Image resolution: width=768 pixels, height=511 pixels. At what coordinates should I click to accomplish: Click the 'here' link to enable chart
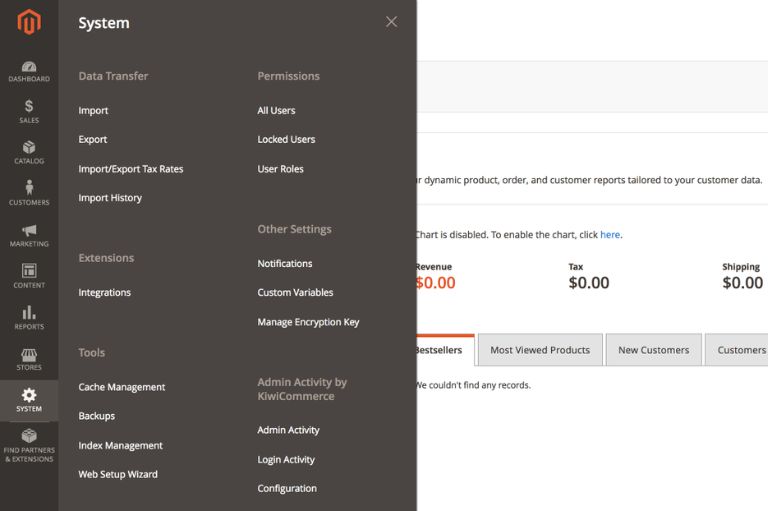click(610, 235)
